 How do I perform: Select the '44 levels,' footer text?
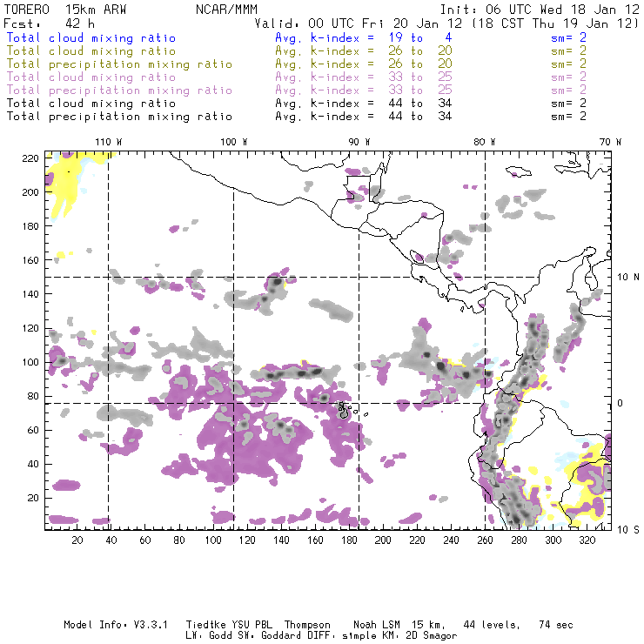pos(492,625)
